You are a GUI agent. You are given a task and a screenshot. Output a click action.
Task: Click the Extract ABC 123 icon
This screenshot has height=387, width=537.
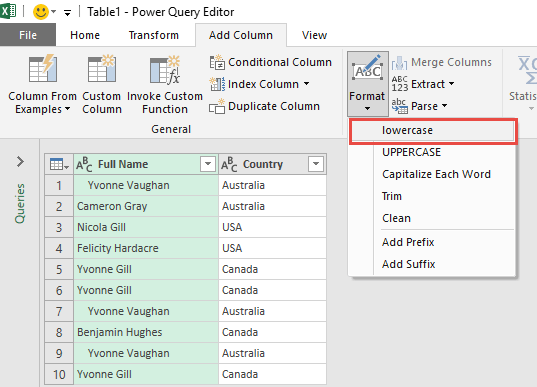point(399,84)
